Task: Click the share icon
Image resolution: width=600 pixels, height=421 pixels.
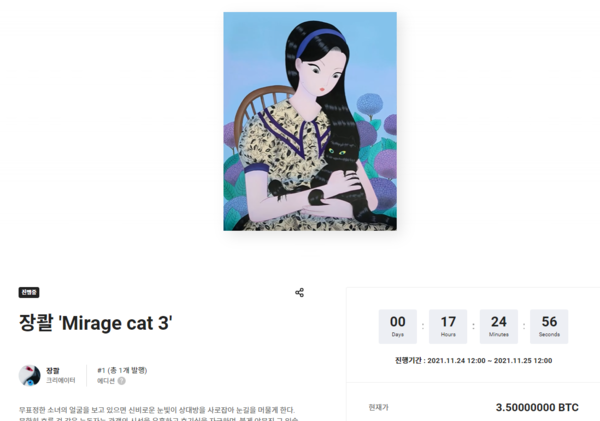Action: (300, 293)
